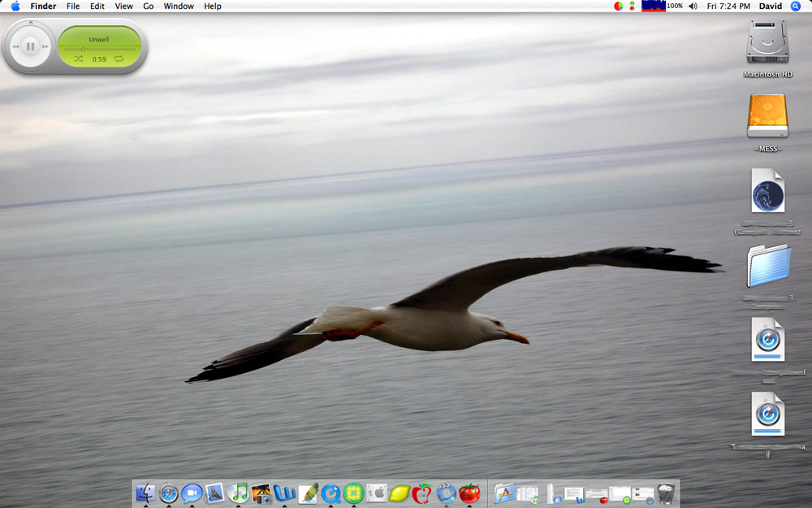Select the blue folder on the desktop
The height and width of the screenshot is (508, 812).
point(769,266)
